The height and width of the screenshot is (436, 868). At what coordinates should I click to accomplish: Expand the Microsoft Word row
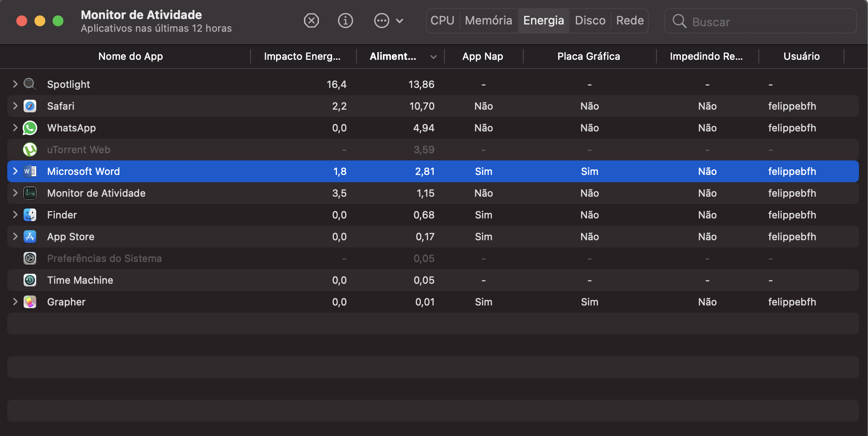(15, 171)
